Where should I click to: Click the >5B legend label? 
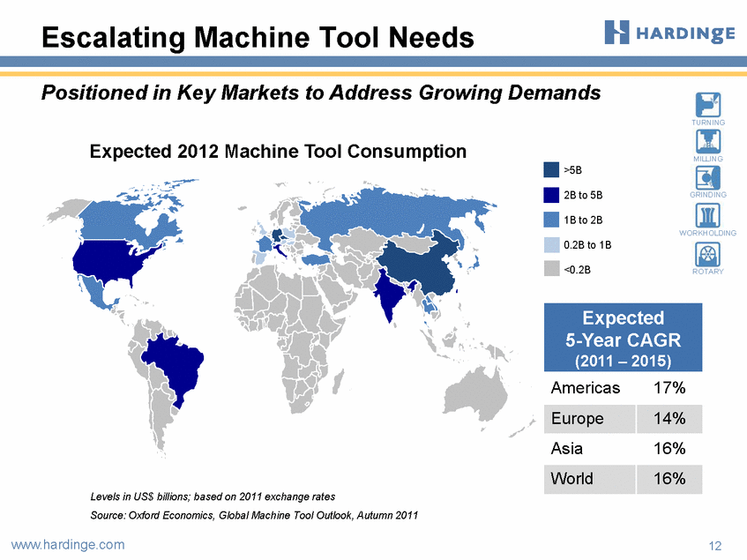[x=572, y=170]
